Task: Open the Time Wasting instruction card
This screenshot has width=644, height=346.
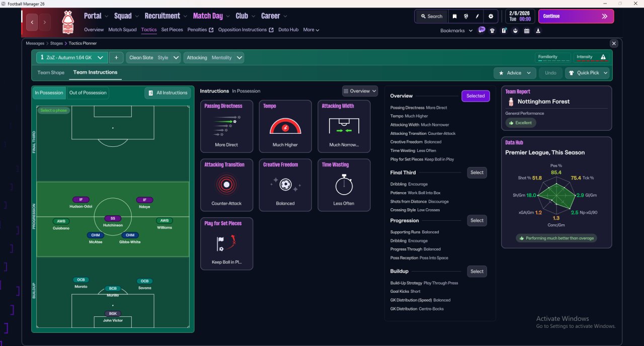Action: 344,185
